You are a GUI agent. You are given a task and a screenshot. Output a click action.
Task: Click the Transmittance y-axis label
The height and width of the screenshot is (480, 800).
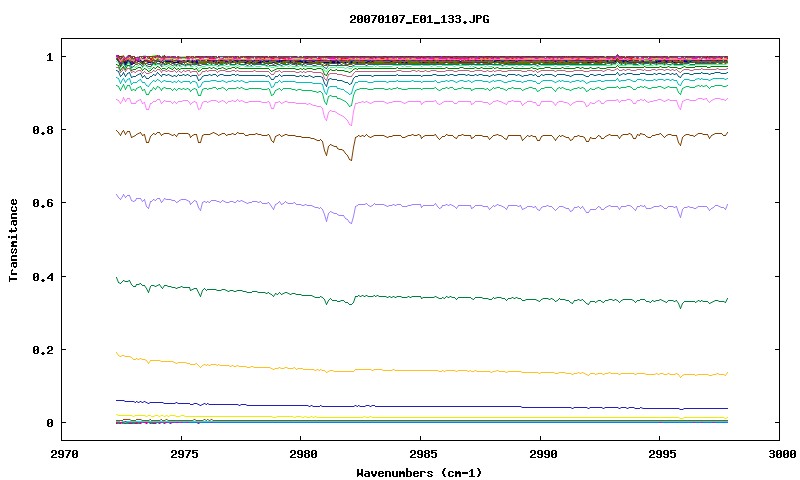[x=13, y=240]
